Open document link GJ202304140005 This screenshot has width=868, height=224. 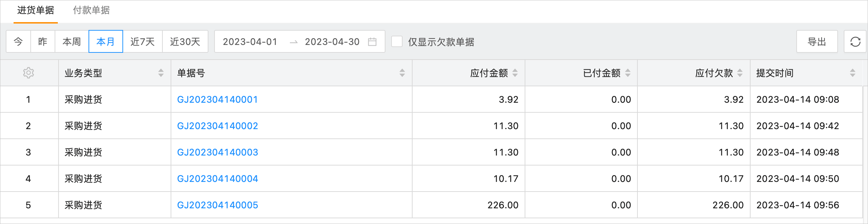(x=217, y=205)
